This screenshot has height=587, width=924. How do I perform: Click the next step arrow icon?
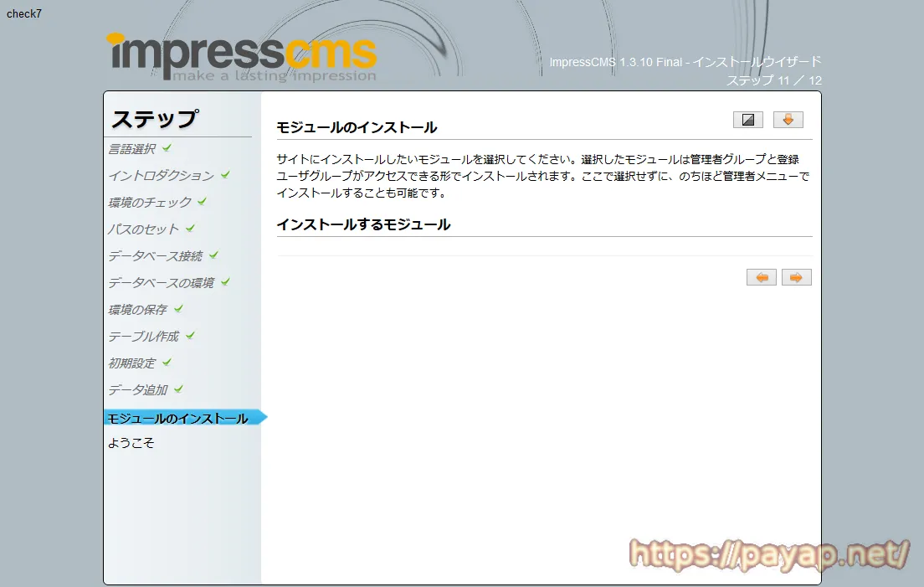(x=796, y=276)
